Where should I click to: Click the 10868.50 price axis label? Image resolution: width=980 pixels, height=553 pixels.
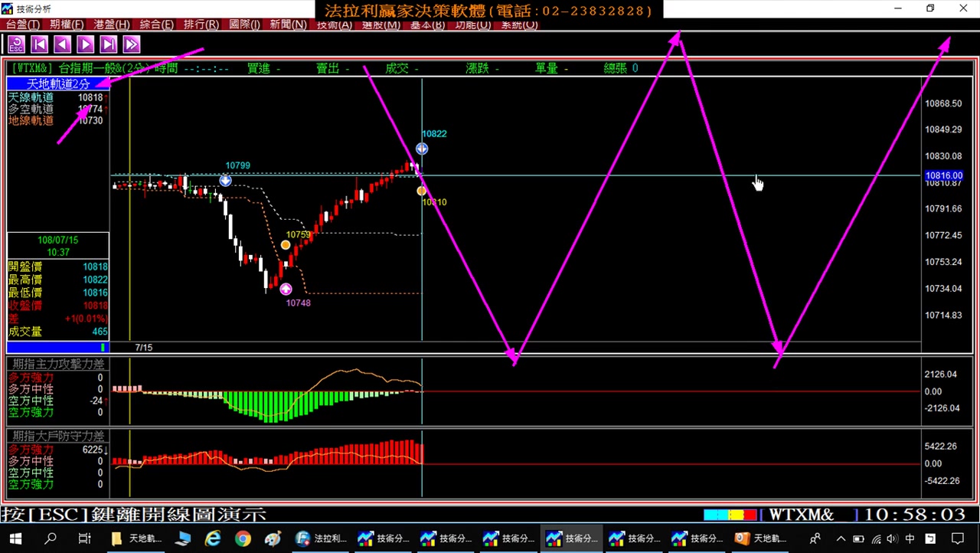click(943, 103)
